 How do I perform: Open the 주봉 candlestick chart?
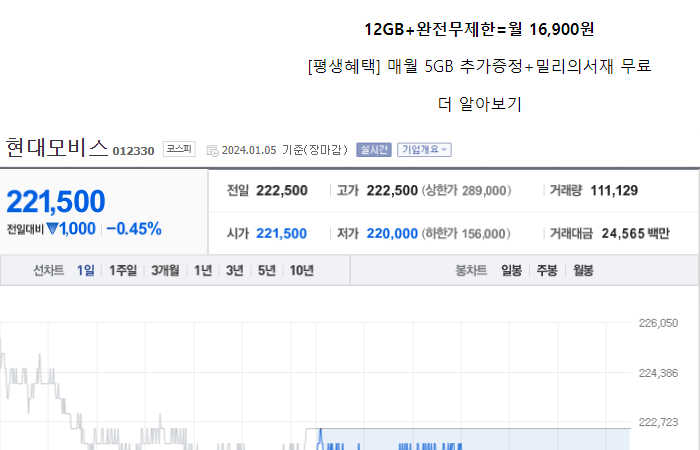click(x=547, y=270)
